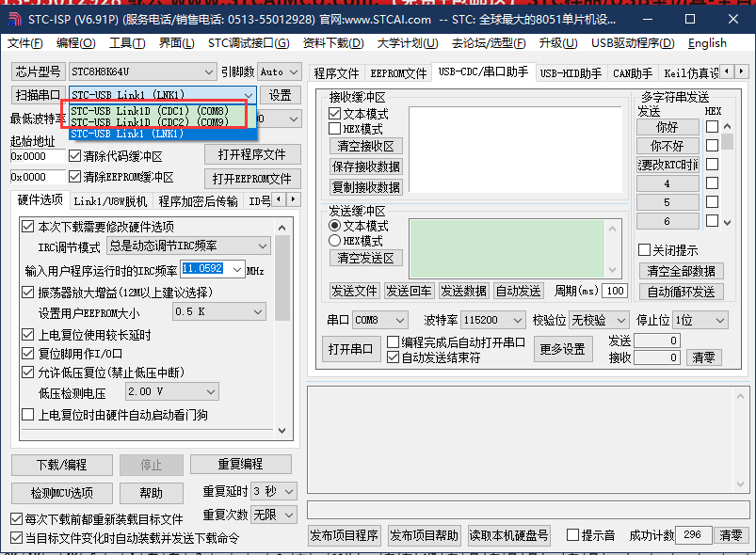Viewport: 756px width, 555px height.
Task: Click the hardware options scrollbar thumb
Action: tap(282, 277)
